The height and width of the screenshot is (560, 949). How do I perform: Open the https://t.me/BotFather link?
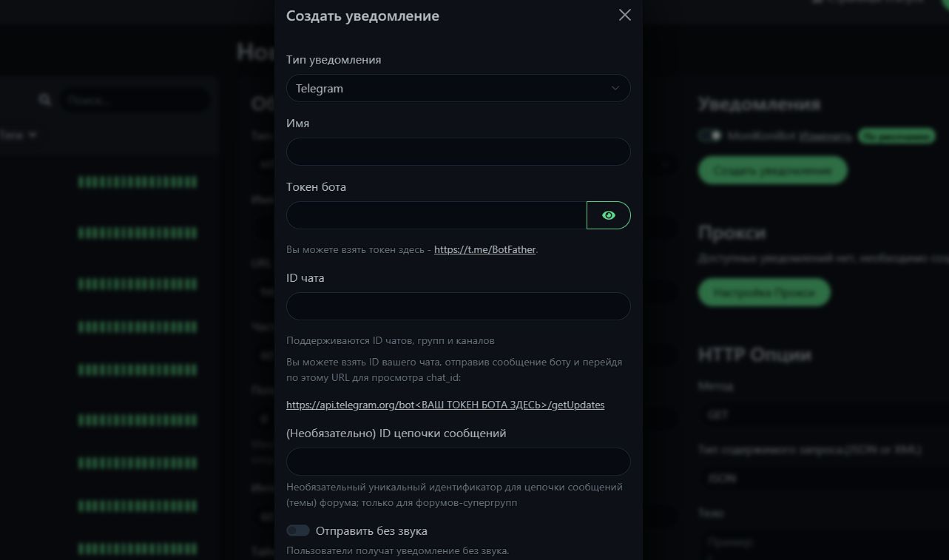(485, 250)
